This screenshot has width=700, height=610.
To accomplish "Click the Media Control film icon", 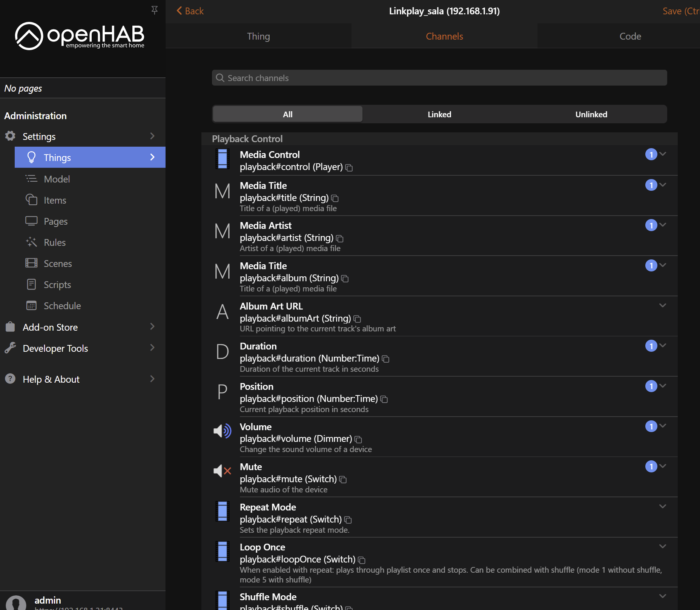I will (x=222, y=159).
